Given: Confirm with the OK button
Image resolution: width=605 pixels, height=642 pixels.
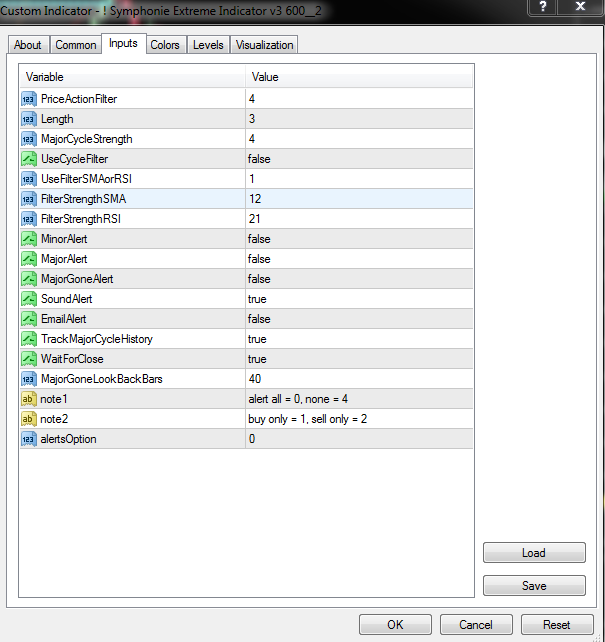Looking at the screenshot, I should point(395,625).
